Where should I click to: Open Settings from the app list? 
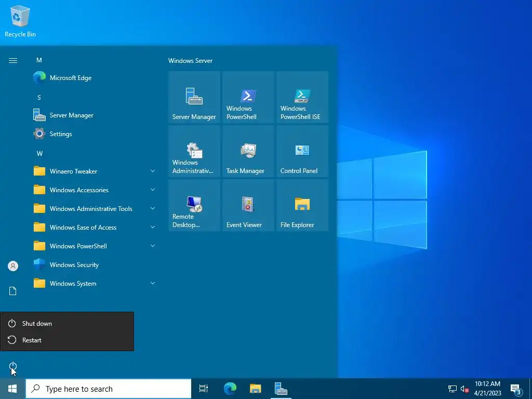[96, 134]
